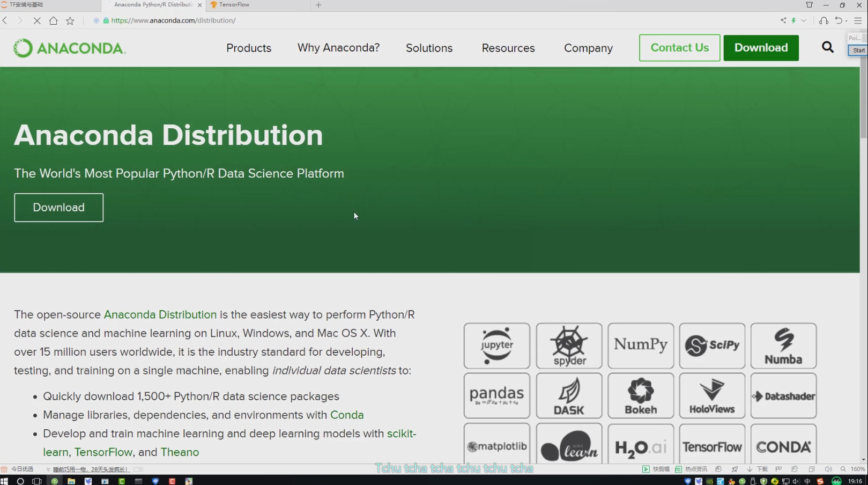Click the Contact Us button
This screenshot has width=868, height=485.
point(679,48)
